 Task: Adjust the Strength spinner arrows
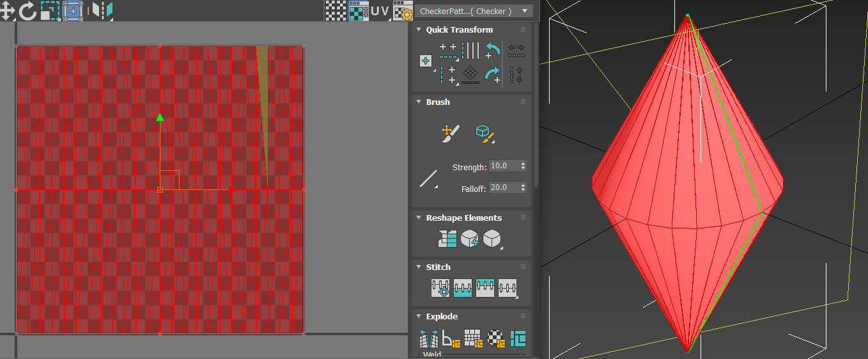pyautogui.click(x=523, y=166)
